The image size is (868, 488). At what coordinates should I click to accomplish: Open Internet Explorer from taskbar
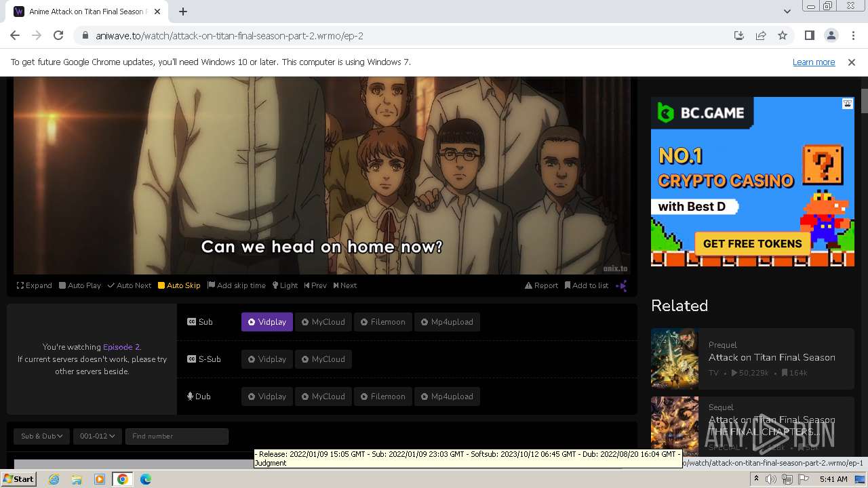(x=54, y=479)
